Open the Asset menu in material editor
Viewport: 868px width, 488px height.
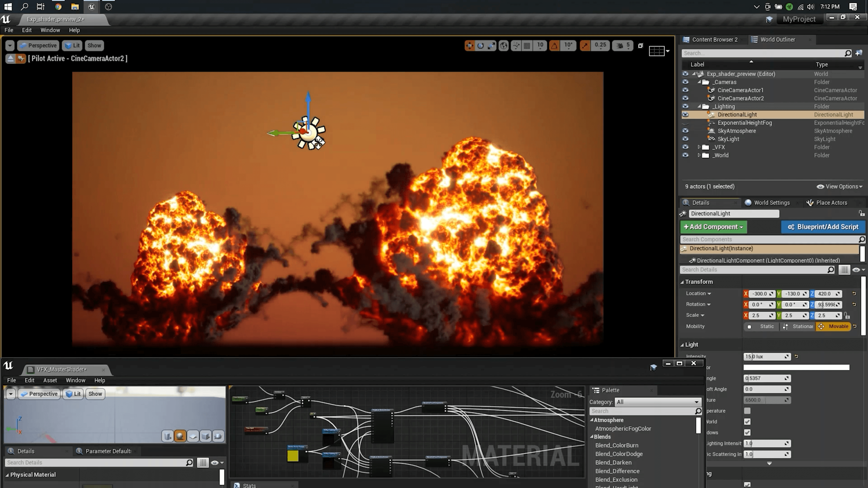pos(50,380)
